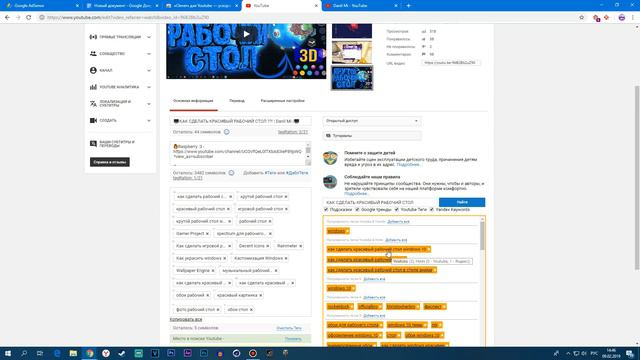Click the Узнать link beside Место в поиске YouTube

pos(293,339)
